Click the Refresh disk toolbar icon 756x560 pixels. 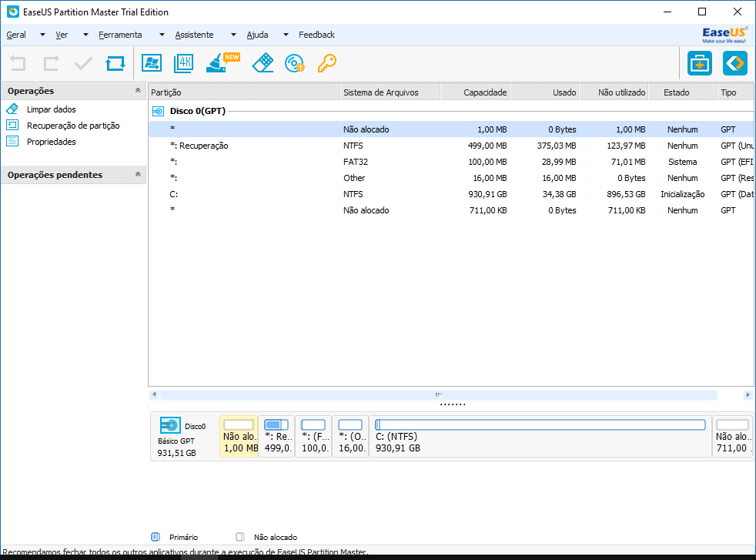click(x=115, y=63)
